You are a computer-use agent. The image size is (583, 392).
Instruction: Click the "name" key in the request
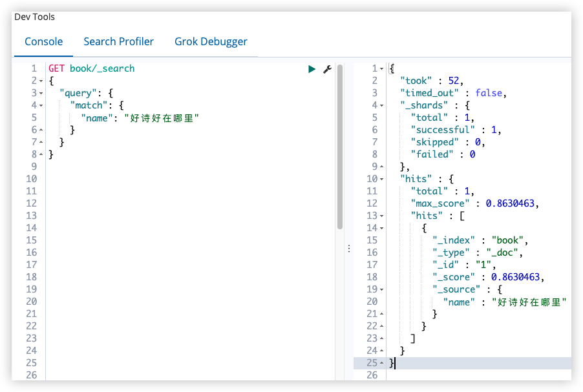point(97,118)
